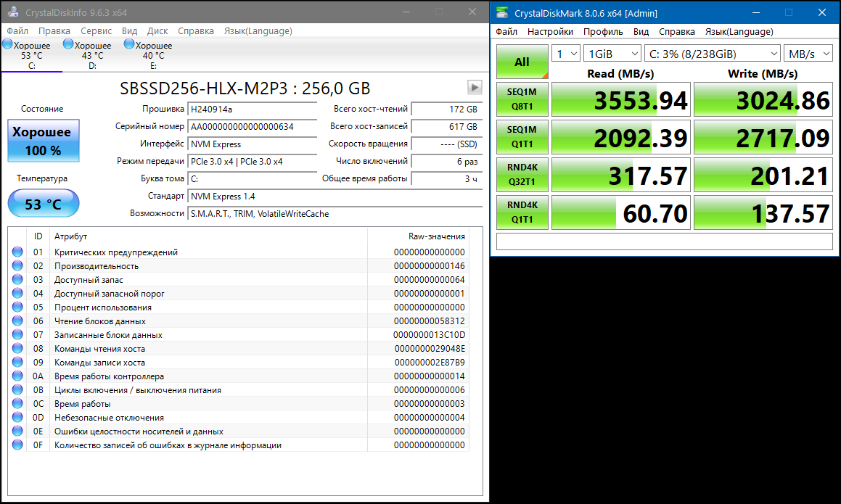Run the SEQ1M Q1T1 test
Image resolution: width=841 pixels, height=504 pixels.
click(x=522, y=137)
